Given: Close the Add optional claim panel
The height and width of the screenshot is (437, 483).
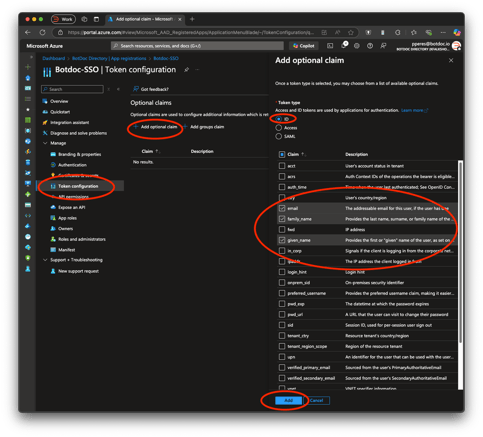Looking at the screenshot, I should (x=451, y=60).
